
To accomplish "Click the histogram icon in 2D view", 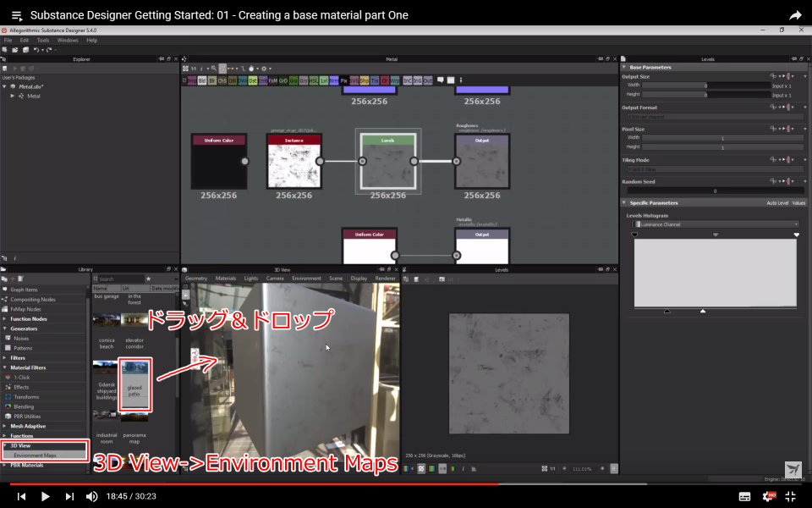I will pyautogui.click(x=474, y=468).
